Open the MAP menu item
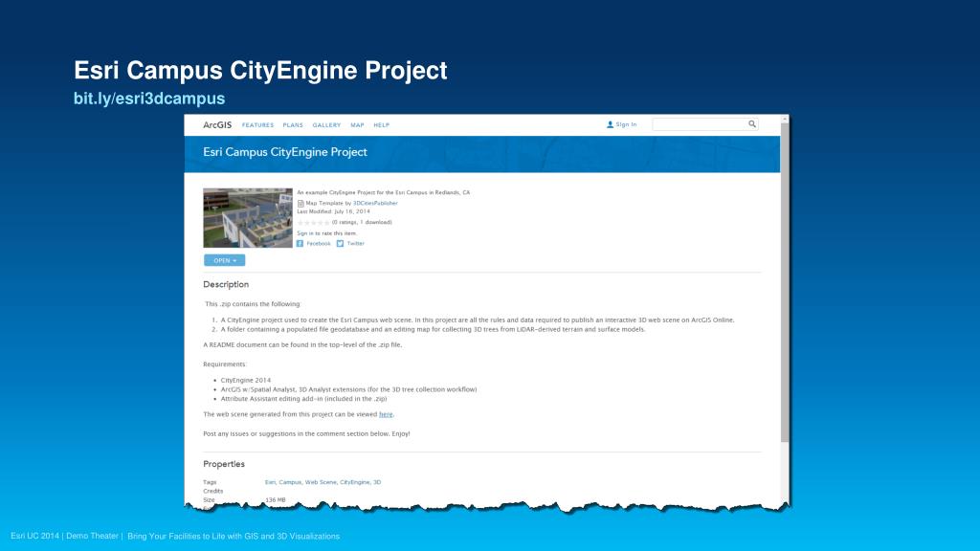980x551 pixels. [x=357, y=125]
